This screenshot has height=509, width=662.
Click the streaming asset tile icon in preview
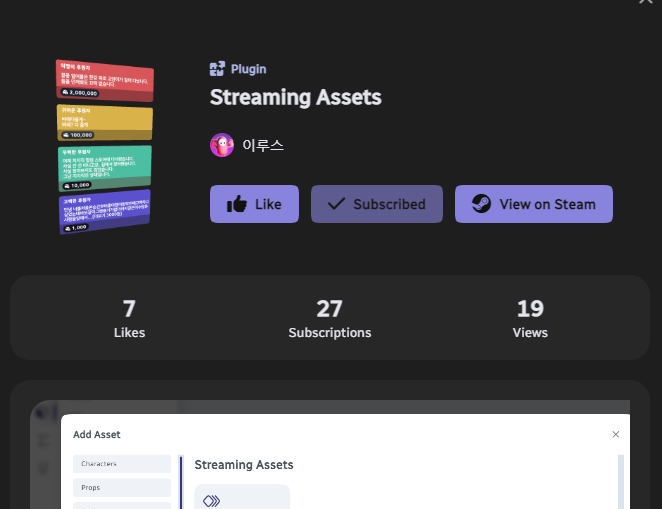pyautogui.click(x=212, y=501)
